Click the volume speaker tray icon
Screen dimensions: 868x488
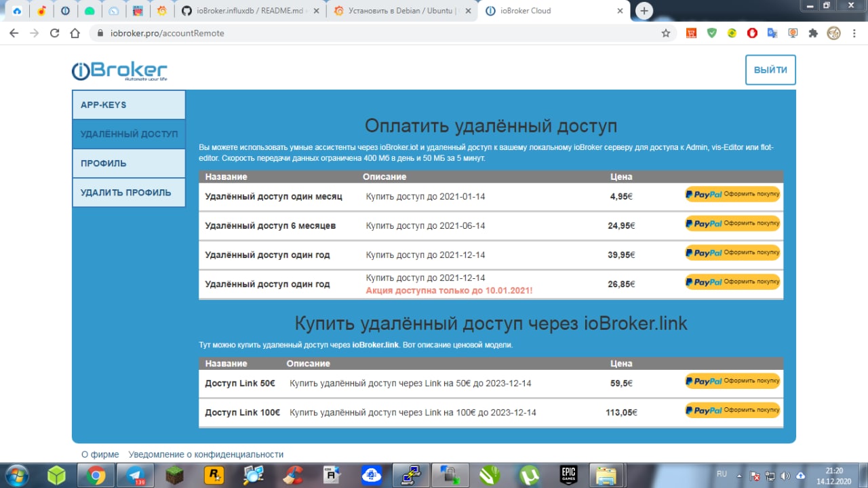[785, 475]
